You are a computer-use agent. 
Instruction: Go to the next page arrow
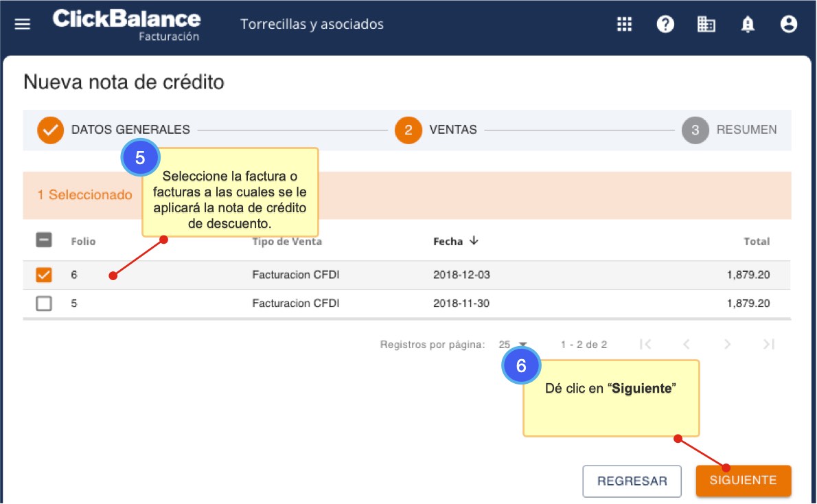point(727,344)
